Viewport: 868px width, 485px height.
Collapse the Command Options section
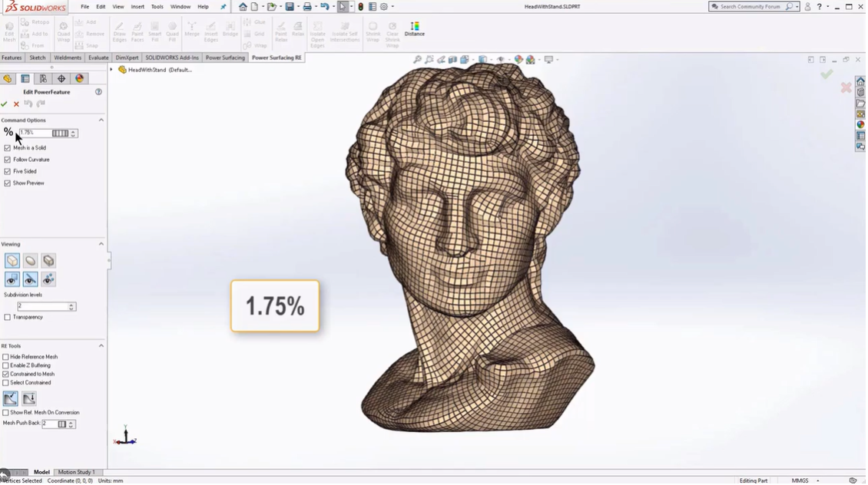[x=101, y=120]
